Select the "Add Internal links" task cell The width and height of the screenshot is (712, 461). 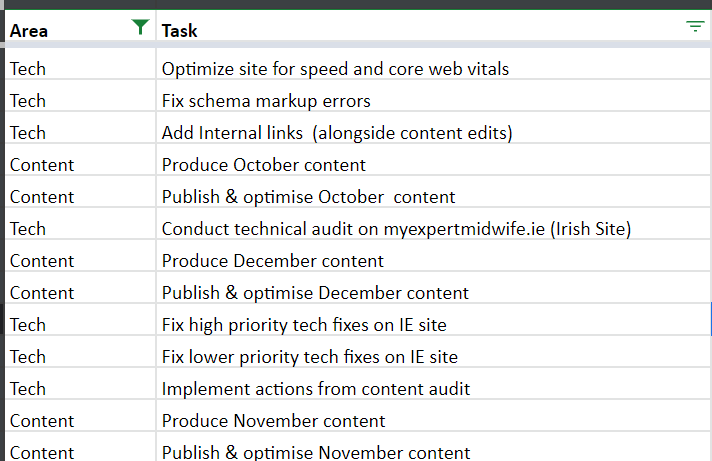[x=336, y=133]
